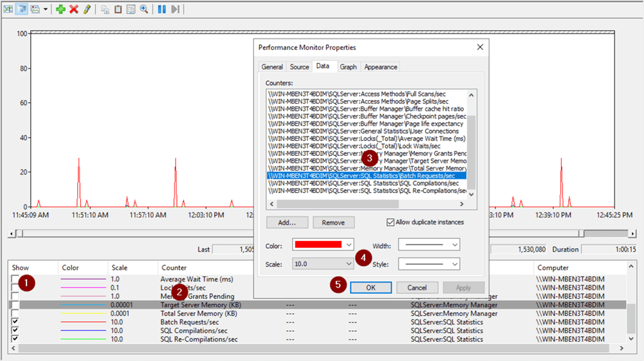Open graph type dropdown arrow in toolbar
Image resolution: width=644 pixels, height=361 pixels.
click(x=45, y=9)
